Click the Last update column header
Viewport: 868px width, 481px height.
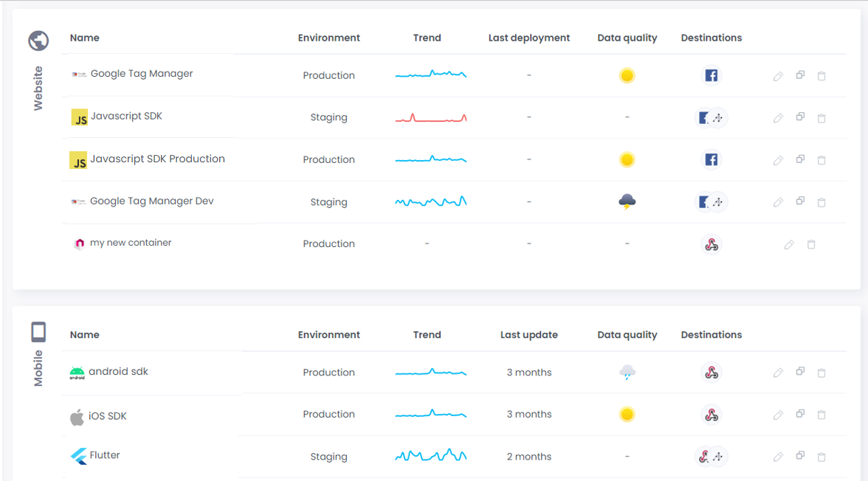(528, 335)
